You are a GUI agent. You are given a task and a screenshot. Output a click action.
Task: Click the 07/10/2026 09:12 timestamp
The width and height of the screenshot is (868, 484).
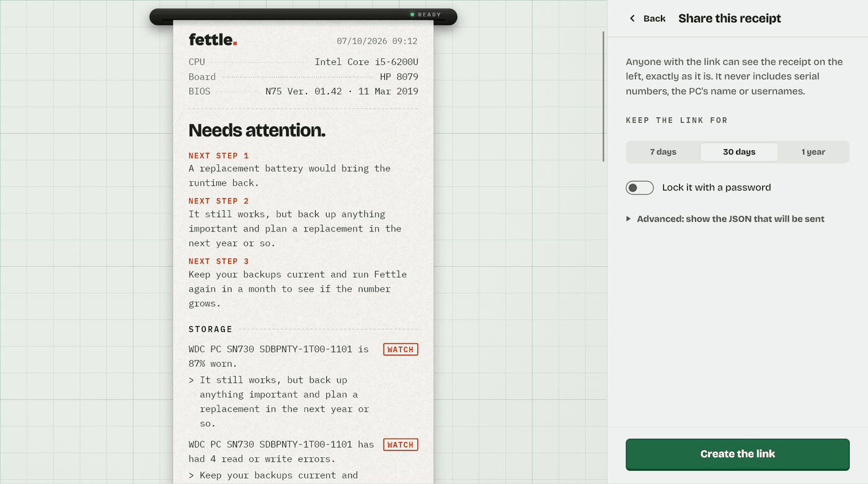click(377, 41)
